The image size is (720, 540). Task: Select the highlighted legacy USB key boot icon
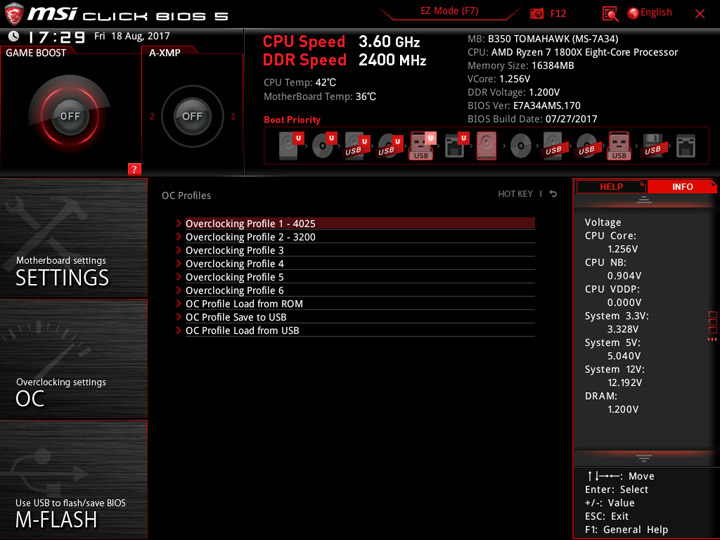(619, 146)
